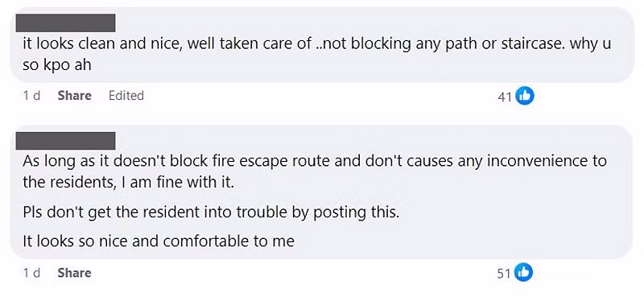View the 41 reactions count
The width and height of the screenshot is (644, 301).
(505, 97)
